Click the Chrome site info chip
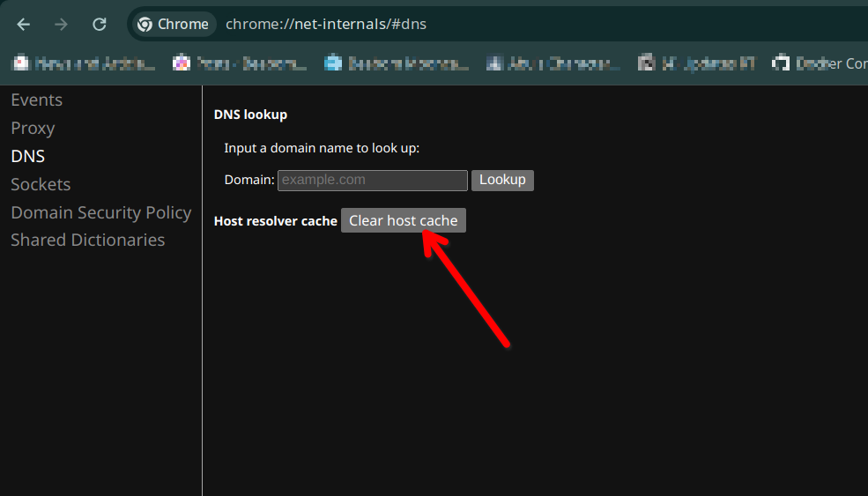 (x=174, y=25)
